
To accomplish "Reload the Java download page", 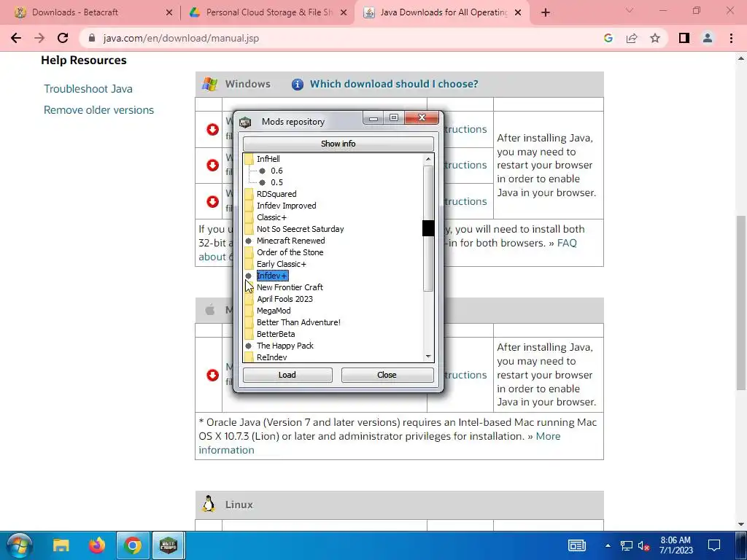I will click(x=63, y=38).
